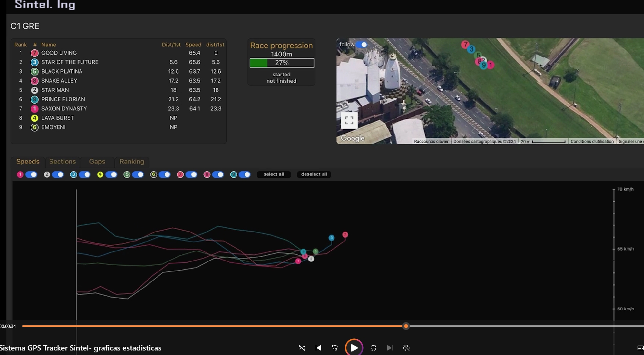Select the STAR OF THE FUTURE name
Viewport: 644px width, 355px height.
pyautogui.click(x=70, y=62)
